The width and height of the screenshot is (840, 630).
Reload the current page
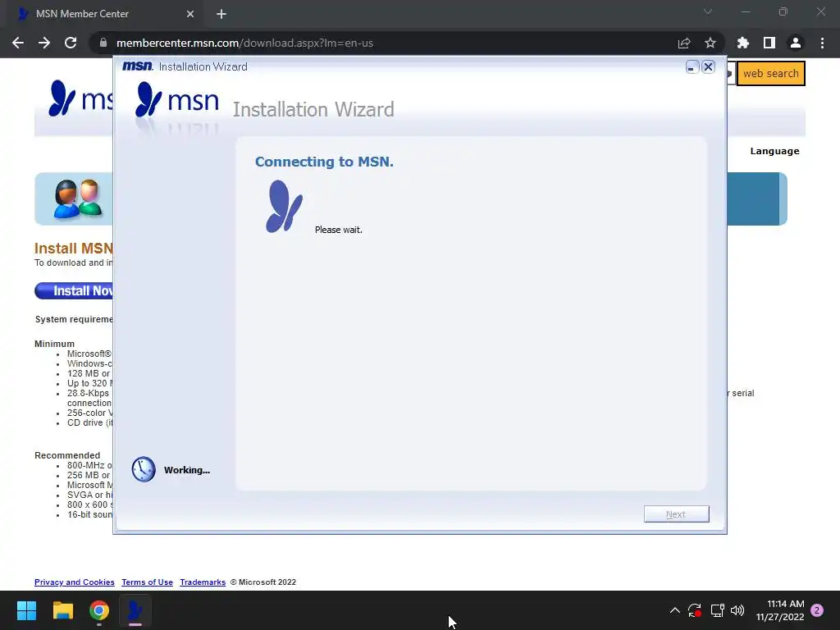tap(71, 43)
